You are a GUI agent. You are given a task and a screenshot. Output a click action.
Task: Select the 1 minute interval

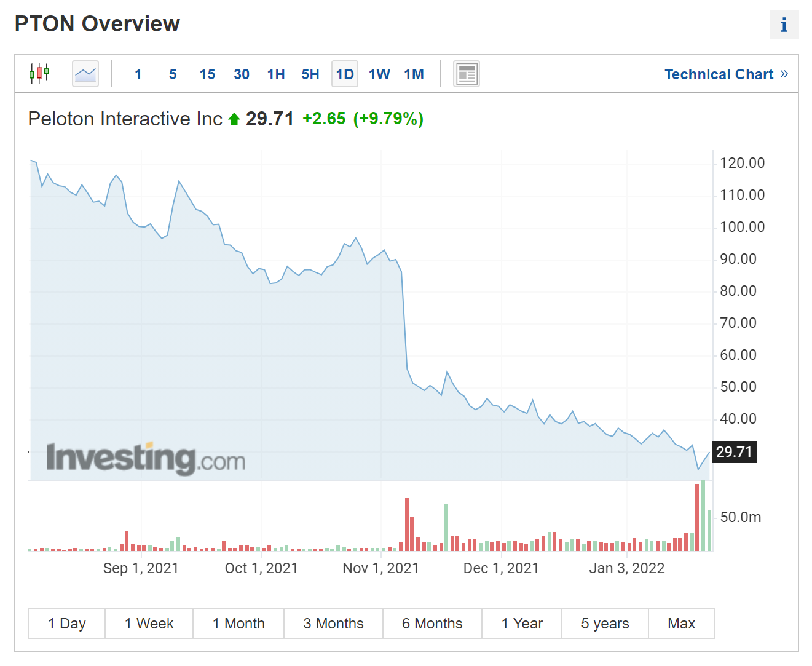tap(138, 74)
